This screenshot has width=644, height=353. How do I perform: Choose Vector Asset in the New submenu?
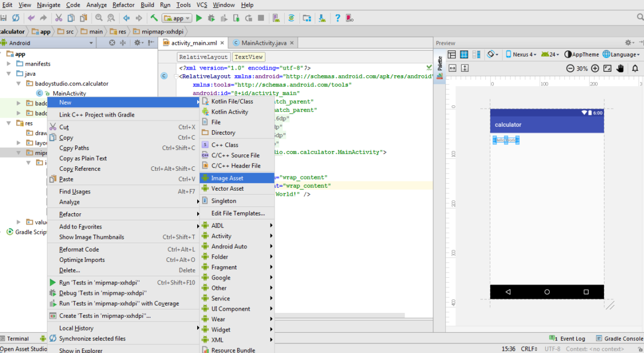227,188
